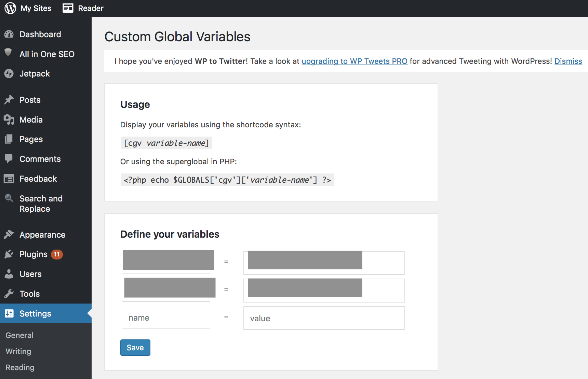The image size is (588, 379).
Task: Open the Pages menu label
Action: 31,139
